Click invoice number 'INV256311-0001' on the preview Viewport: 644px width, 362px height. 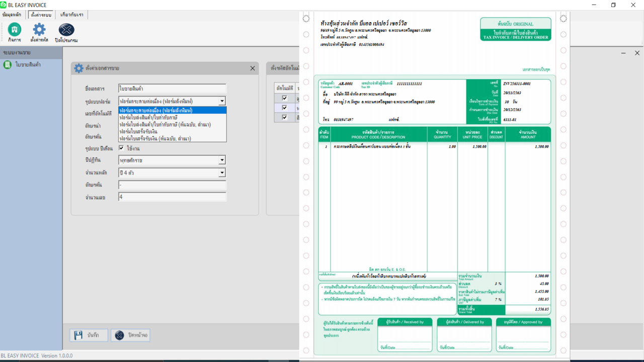pyautogui.click(x=517, y=83)
